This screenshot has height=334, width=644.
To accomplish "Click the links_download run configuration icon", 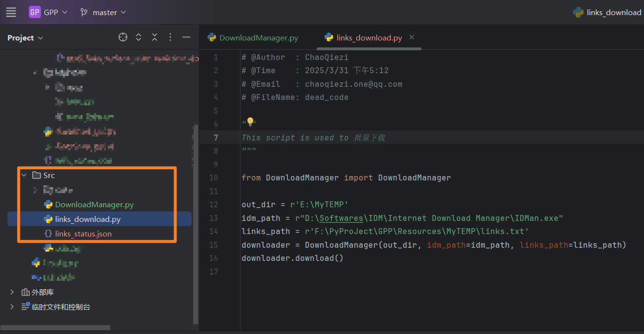I will [579, 12].
